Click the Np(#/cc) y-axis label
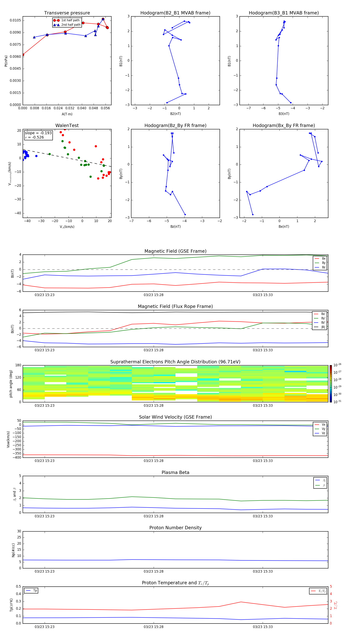351x644 pixels. pos(13,550)
